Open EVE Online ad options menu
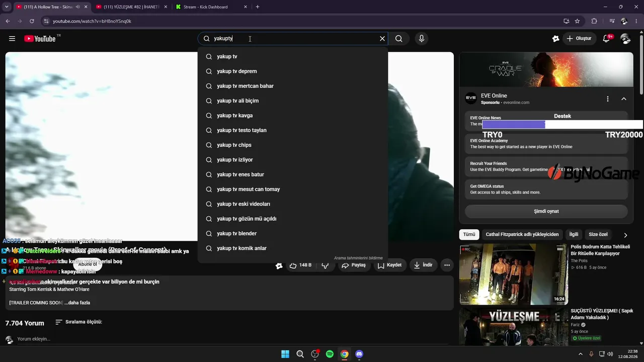Image resolution: width=644 pixels, height=362 pixels. pos(608,99)
